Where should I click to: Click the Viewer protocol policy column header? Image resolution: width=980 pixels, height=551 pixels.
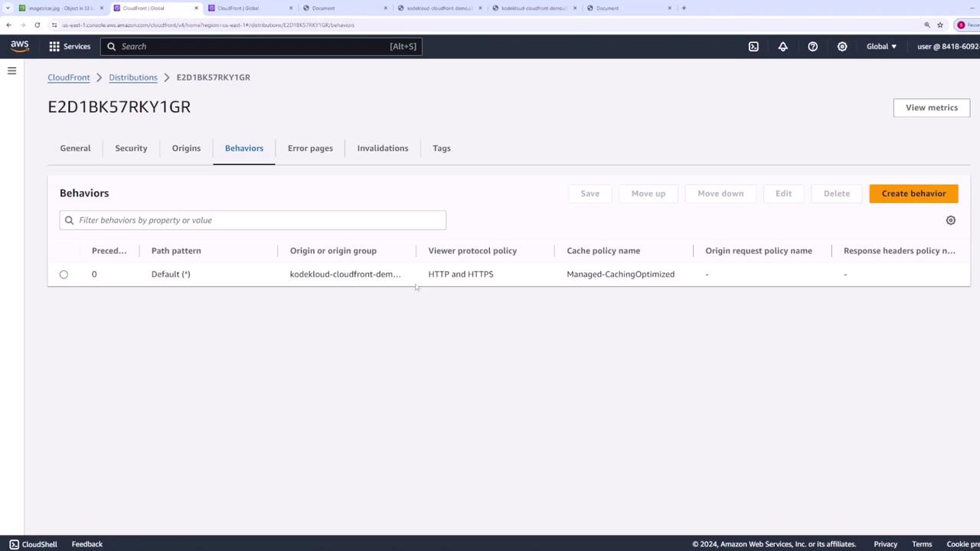[472, 251]
